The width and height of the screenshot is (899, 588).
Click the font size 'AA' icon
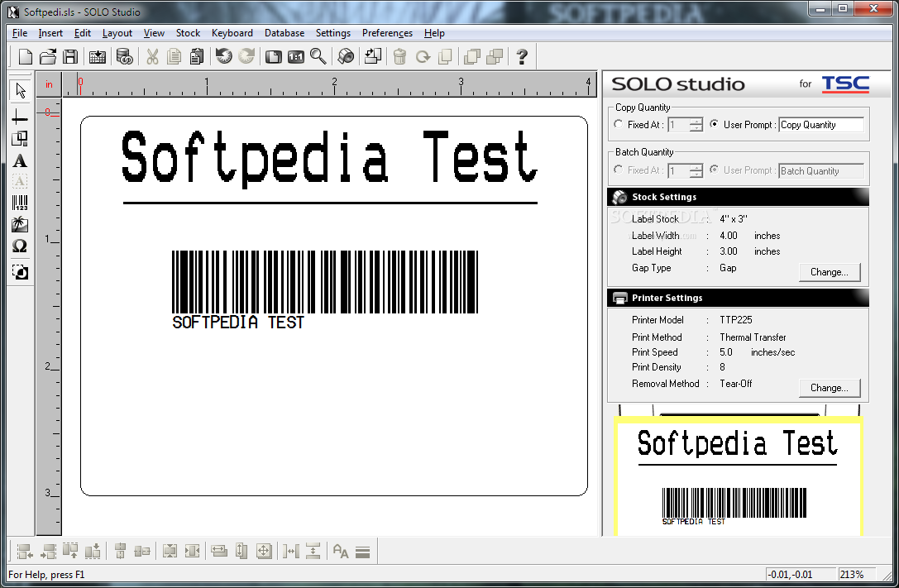pos(341,552)
